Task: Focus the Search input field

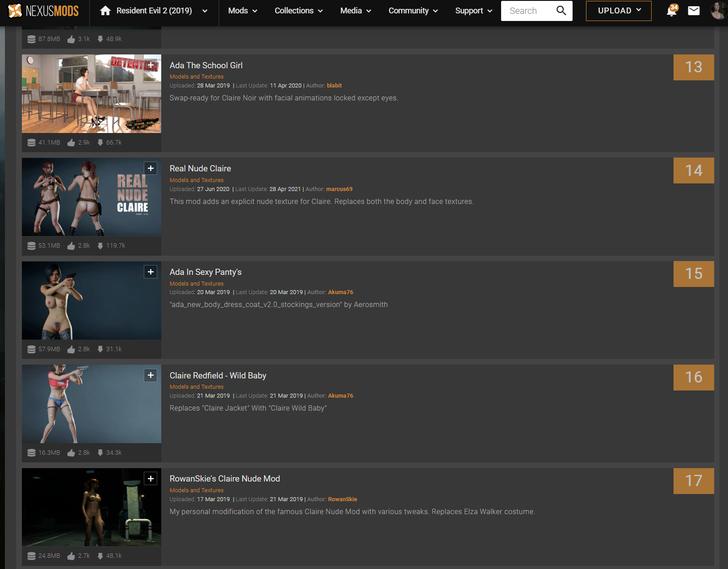Action: [527, 11]
